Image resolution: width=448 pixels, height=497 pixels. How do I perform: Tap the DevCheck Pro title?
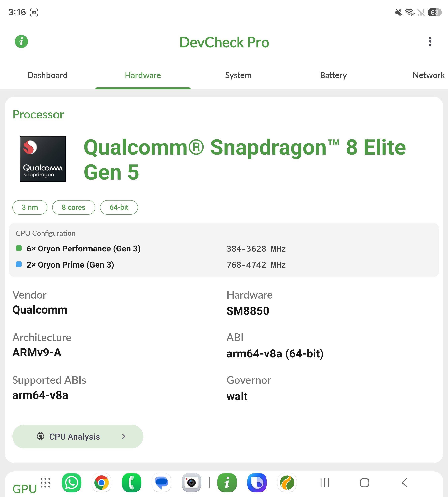(224, 42)
